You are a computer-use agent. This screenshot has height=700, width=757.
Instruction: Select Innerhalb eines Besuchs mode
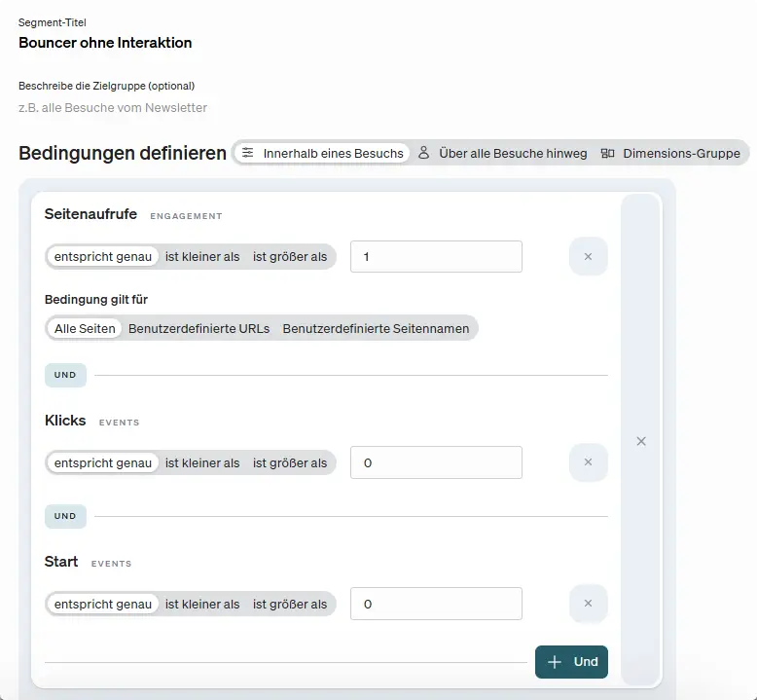(322, 153)
